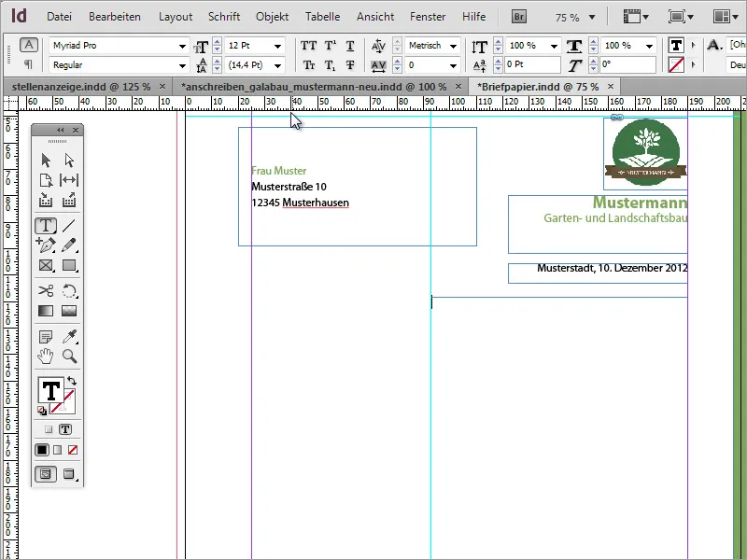Toggle Small Caps formatting
This screenshot has width=747, height=560.
tap(309, 64)
